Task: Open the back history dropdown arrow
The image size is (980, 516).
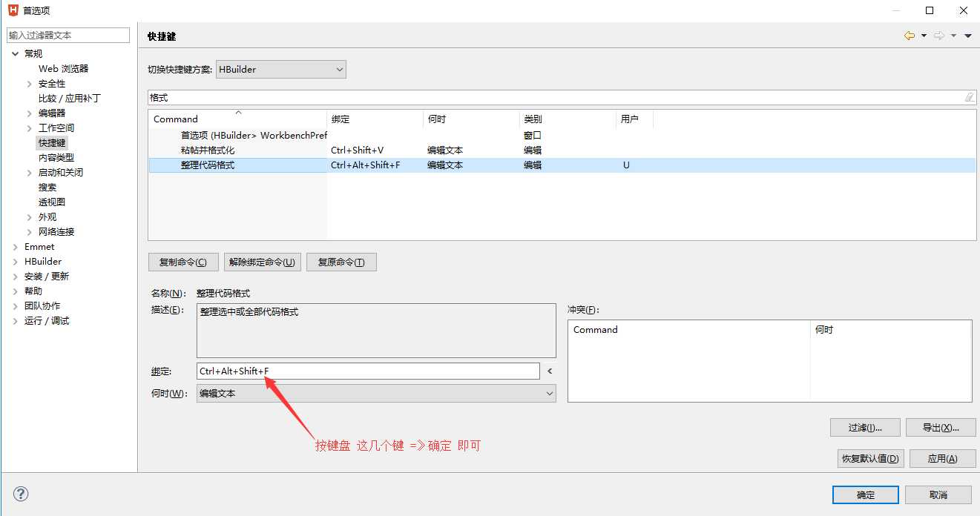Action: [924, 36]
